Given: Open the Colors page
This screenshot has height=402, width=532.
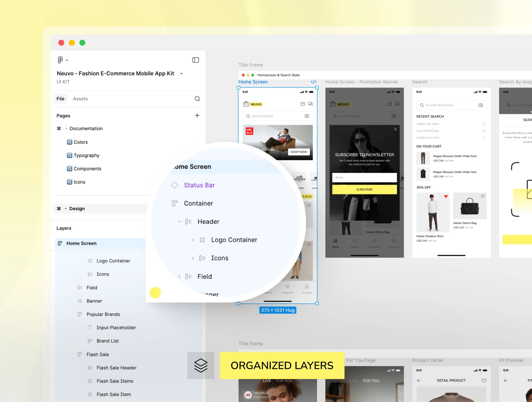Looking at the screenshot, I should [81, 142].
